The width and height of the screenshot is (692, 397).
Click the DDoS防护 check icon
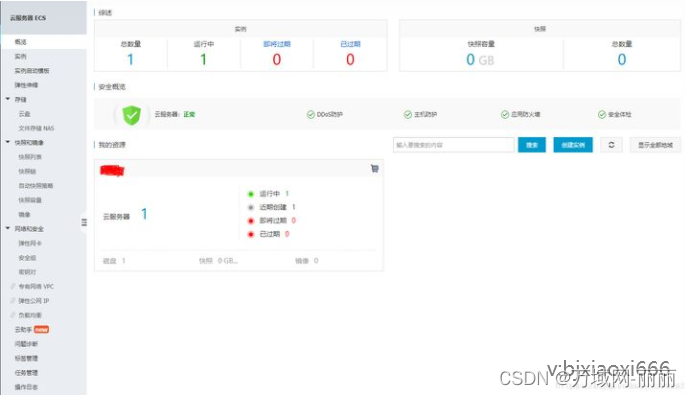pos(311,115)
